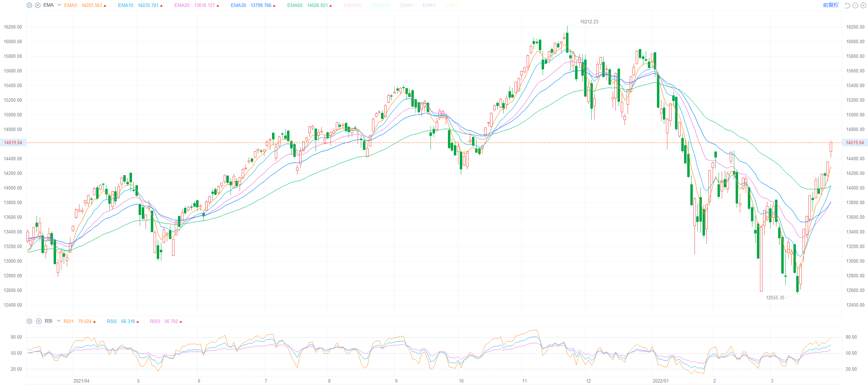The height and width of the screenshot is (385, 868).
Task: Click the RSI3 value 56.702
Action: pos(171,321)
